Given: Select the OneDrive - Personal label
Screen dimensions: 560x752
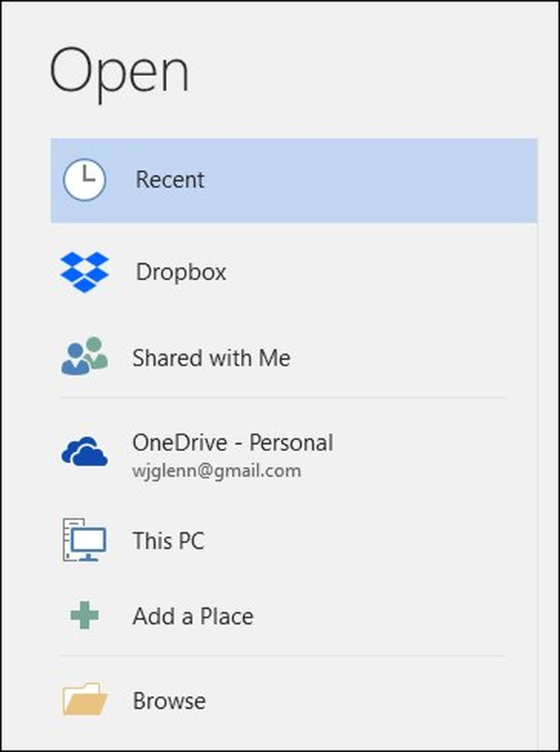Looking at the screenshot, I should (232, 442).
